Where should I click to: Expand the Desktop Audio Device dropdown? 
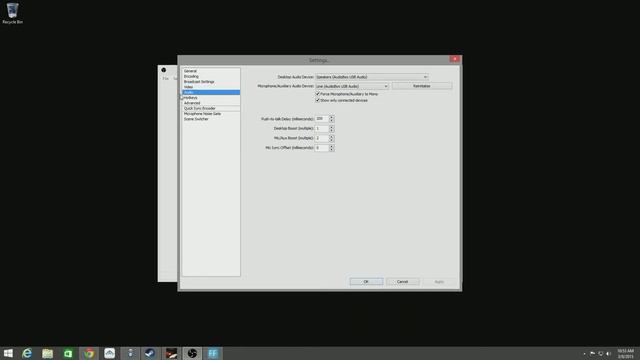(371, 77)
